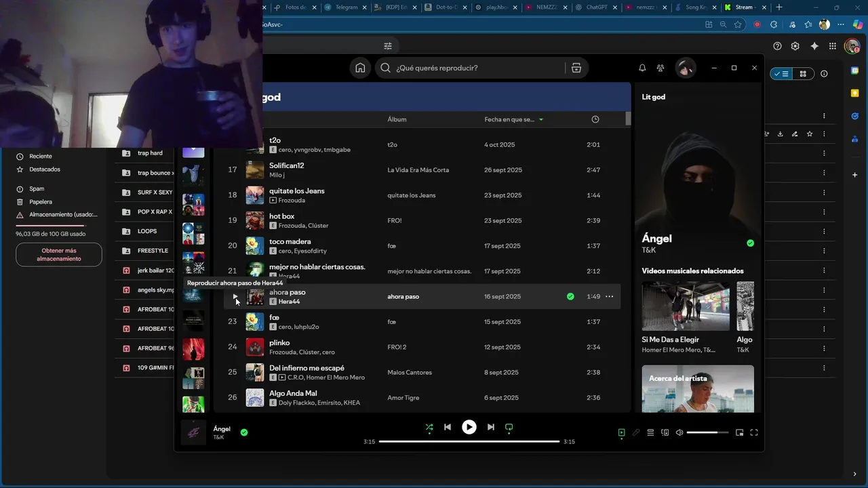Open the play queue
The image size is (868, 488).
point(650,432)
